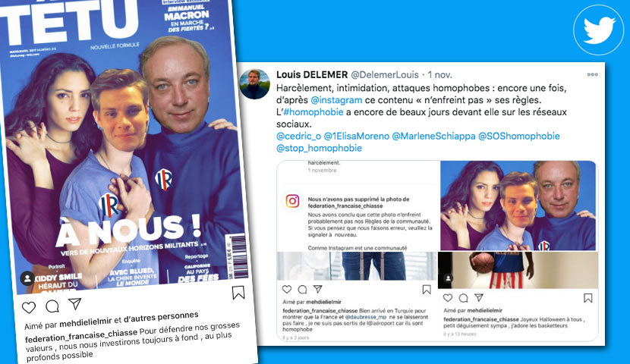Open the #homophobie hashtag
630x364 pixels.
click(313, 112)
